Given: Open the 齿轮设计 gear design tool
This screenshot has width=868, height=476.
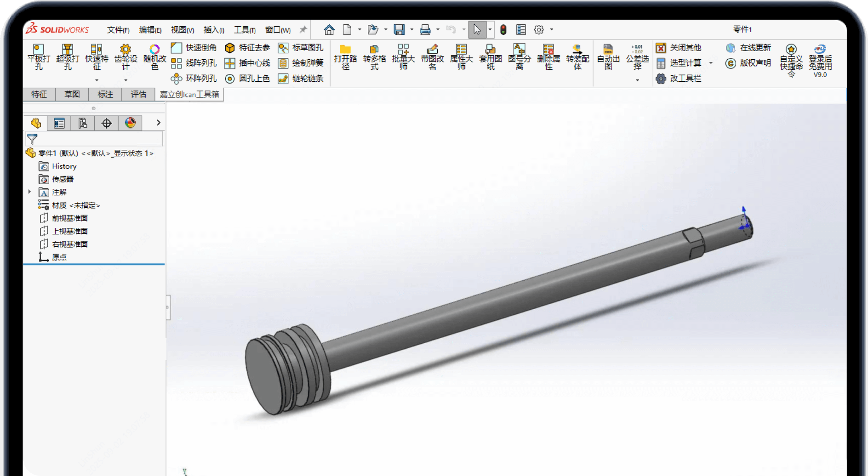Looking at the screenshot, I should 126,50.
